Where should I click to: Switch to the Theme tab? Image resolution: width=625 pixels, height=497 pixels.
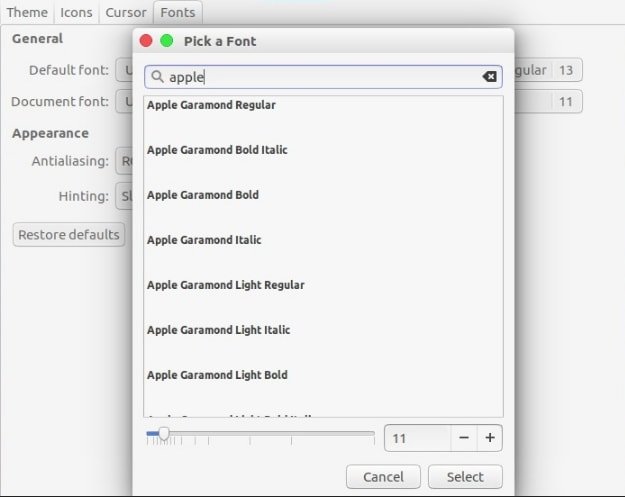[x=27, y=12]
